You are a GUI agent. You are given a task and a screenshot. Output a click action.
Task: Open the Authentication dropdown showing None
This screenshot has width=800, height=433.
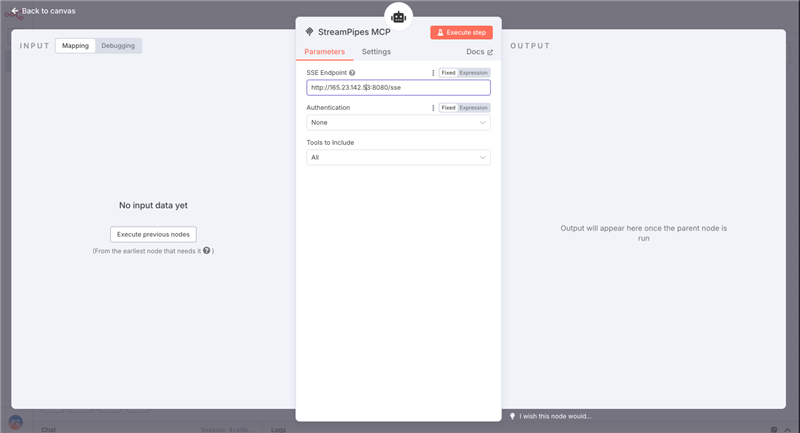click(398, 122)
